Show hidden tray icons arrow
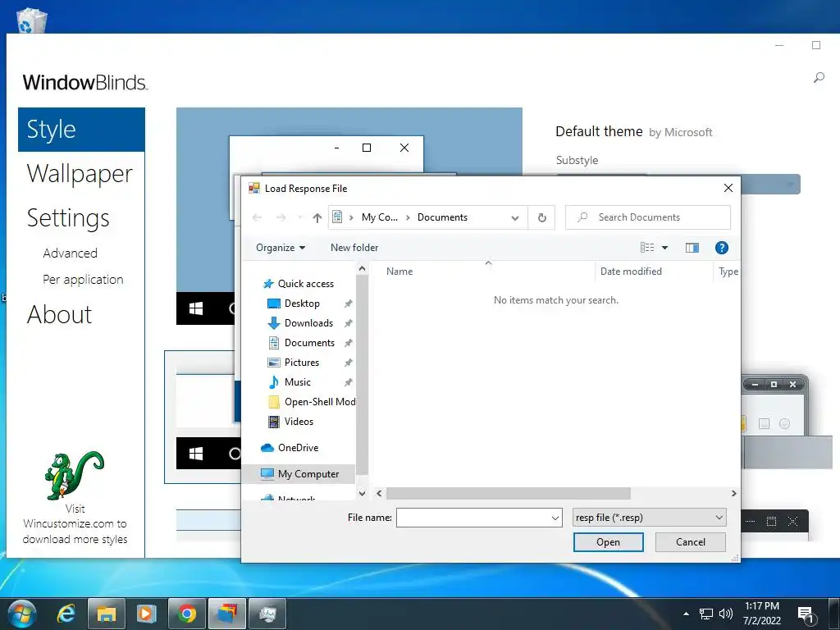Image resolution: width=840 pixels, height=630 pixels. (x=687, y=614)
